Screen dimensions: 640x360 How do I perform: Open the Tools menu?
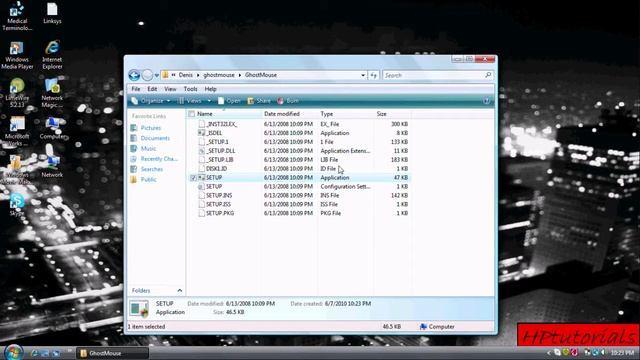tap(190, 89)
